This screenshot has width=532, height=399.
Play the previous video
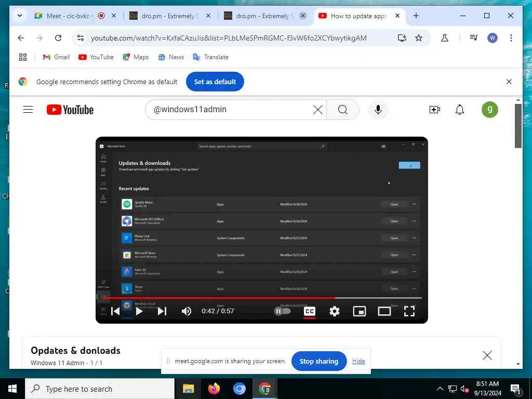click(x=115, y=311)
